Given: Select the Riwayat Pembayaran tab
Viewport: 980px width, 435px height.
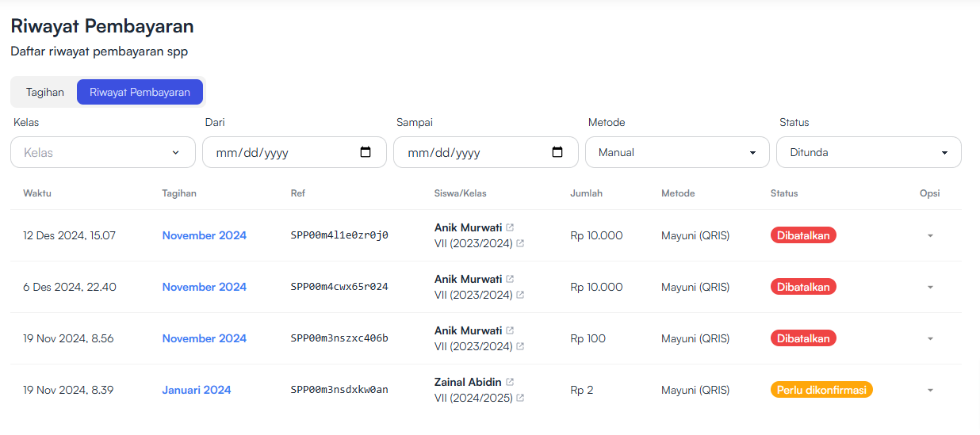Looking at the screenshot, I should [x=140, y=92].
